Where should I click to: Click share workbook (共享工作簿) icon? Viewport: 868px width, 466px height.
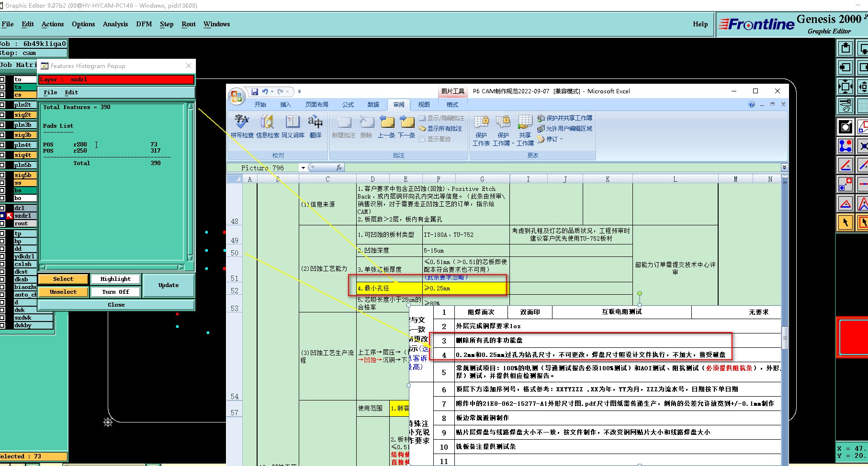[525, 130]
